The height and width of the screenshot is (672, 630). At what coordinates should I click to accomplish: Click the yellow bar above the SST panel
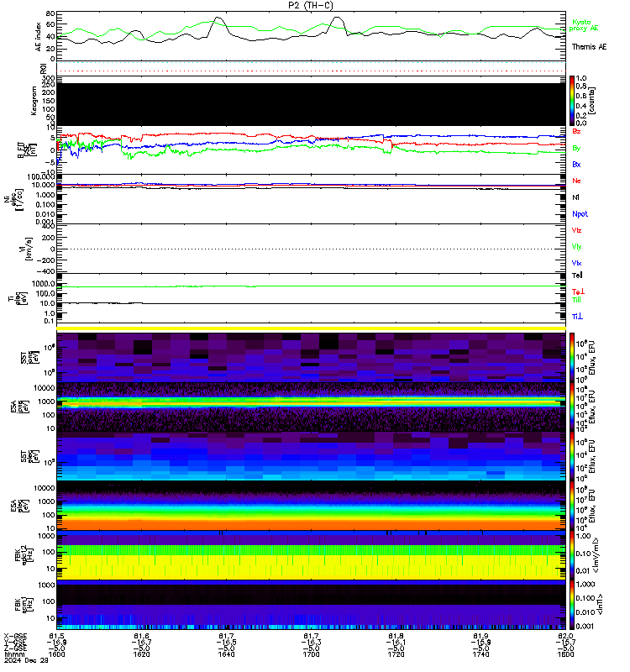click(x=311, y=328)
